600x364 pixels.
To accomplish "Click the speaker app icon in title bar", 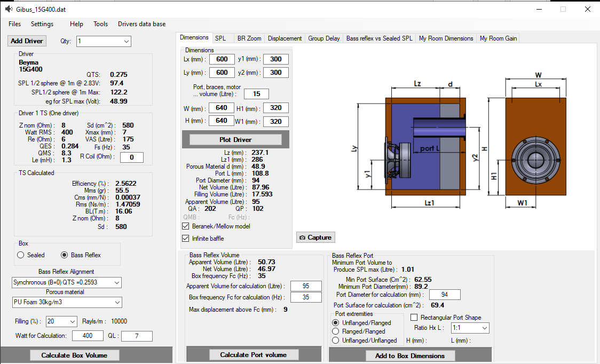I will [9, 9].
